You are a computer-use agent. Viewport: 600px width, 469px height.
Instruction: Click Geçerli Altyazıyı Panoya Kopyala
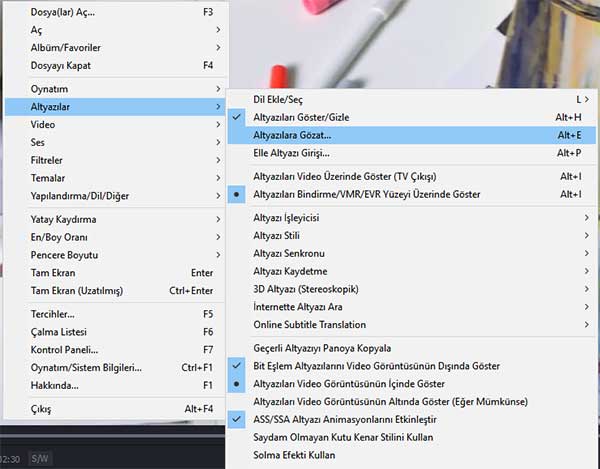coord(412,348)
